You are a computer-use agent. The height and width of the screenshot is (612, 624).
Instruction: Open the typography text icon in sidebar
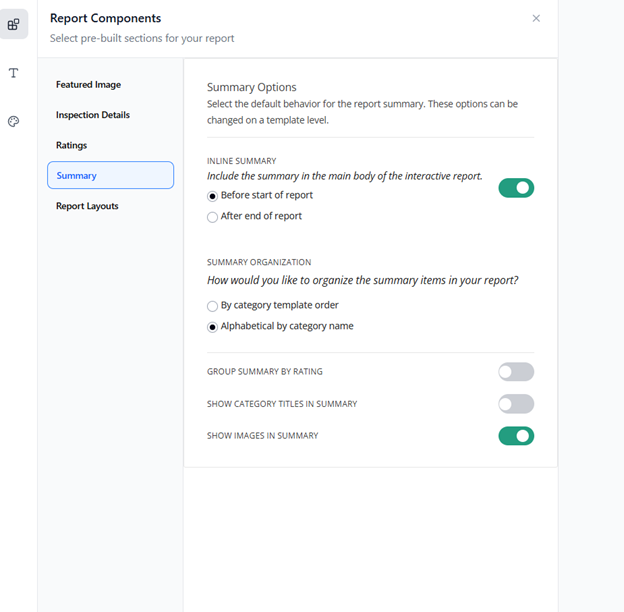click(x=14, y=73)
